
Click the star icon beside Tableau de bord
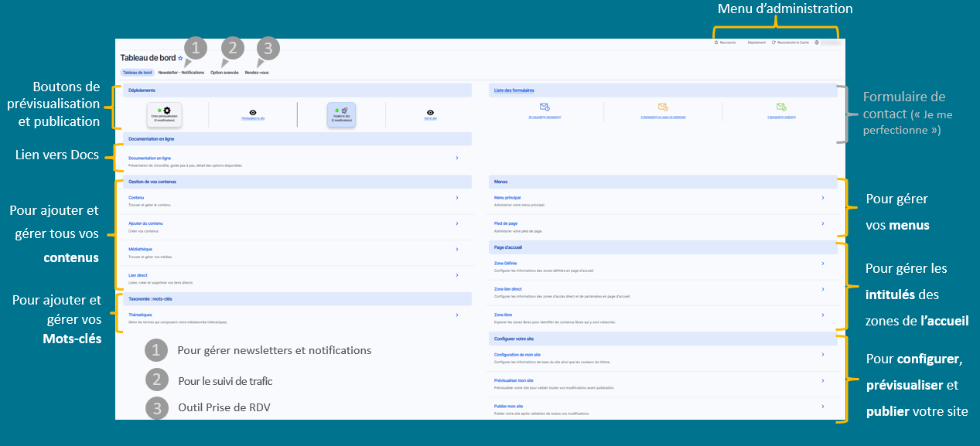pos(180,58)
